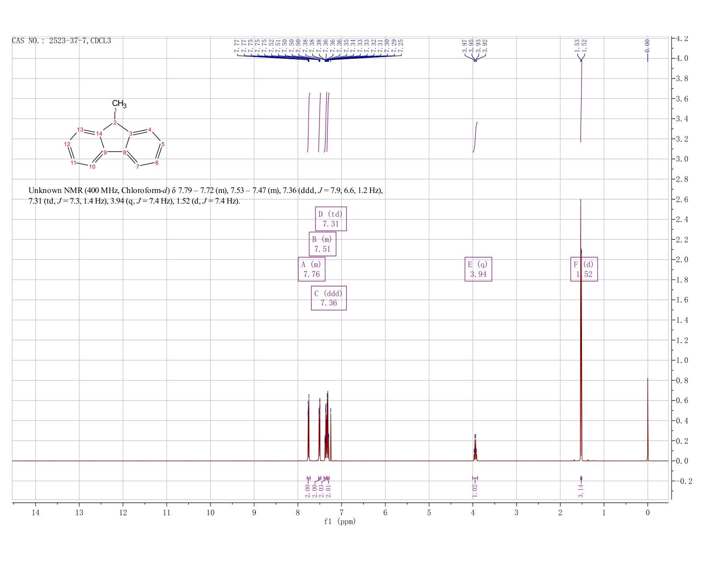Select the C (ddd) 7.36 multiplet box
This screenshot has height=563, width=728.
point(329,298)
